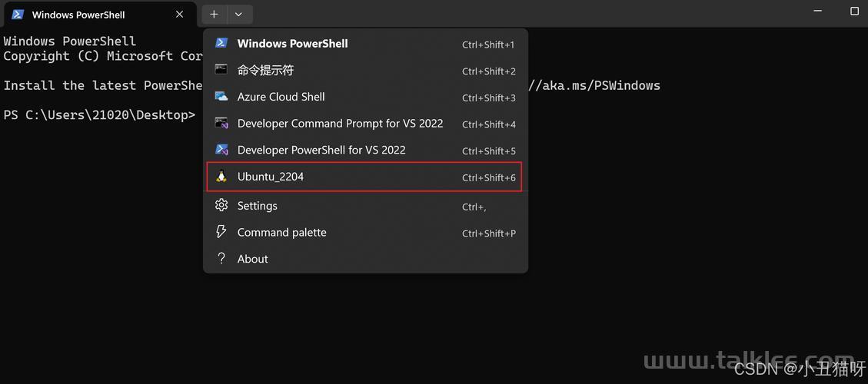Click the Ctrl+Shift+1 shortcut text
Viewport: 868px width, 384px height.
[488, 45]
